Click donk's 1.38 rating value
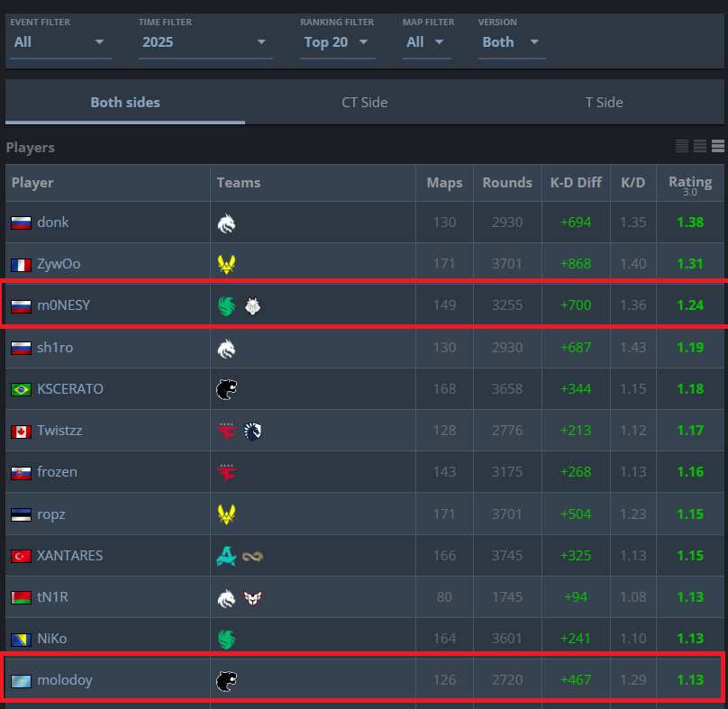Image resolution: width=728 pixels, height=709 pixels. click(690, 223)
